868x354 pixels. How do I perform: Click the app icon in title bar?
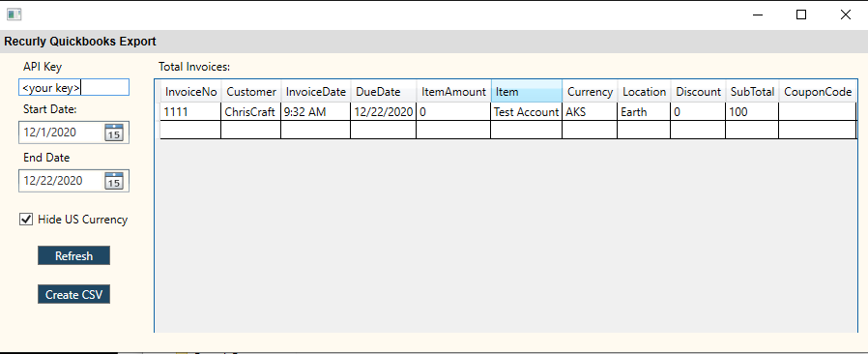[14, 15]
